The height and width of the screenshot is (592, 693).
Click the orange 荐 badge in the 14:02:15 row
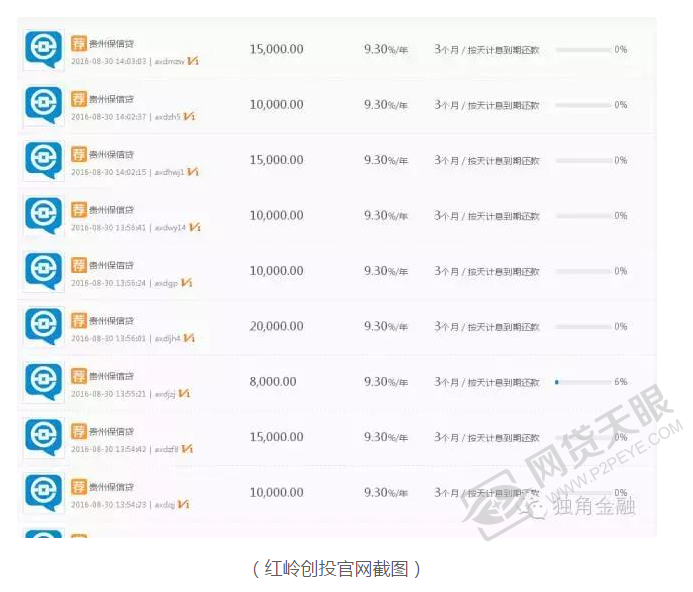[79, 154]
